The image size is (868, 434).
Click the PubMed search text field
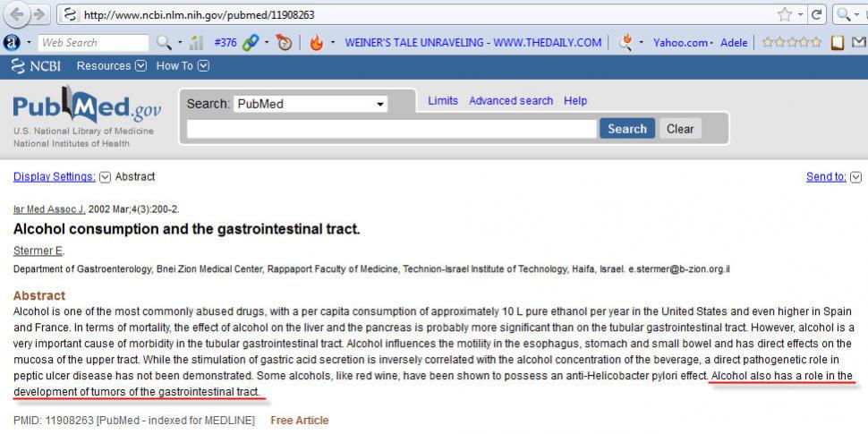(x=391, y=130)
